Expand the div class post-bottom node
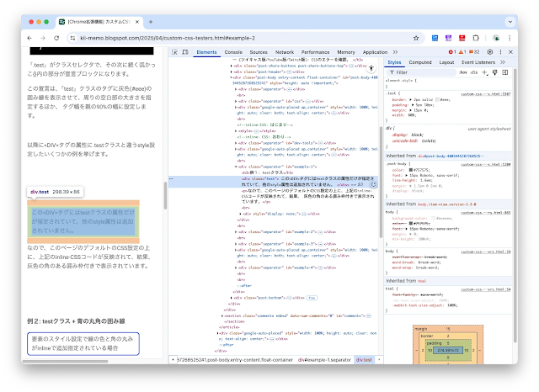Image resolution: width=539 pixels, height=392 pixels. pyautogui.click(x=231, y=298)
